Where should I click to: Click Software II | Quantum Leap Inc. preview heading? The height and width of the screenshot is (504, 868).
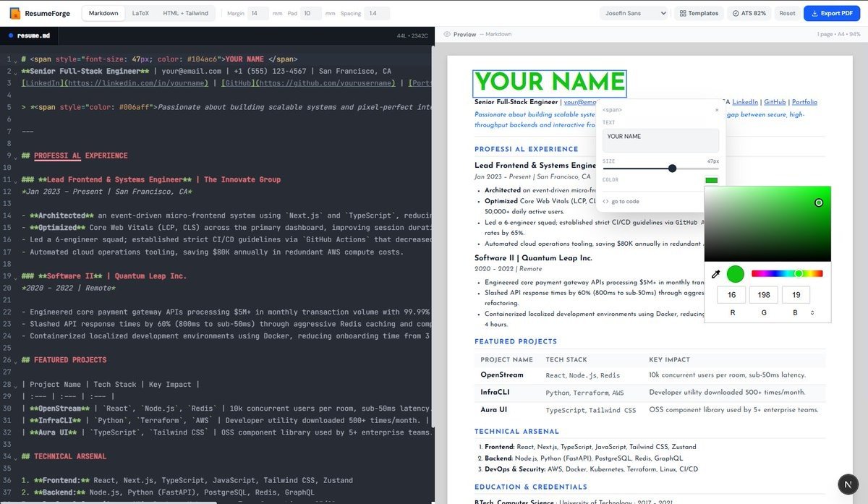tap(533, 258)
